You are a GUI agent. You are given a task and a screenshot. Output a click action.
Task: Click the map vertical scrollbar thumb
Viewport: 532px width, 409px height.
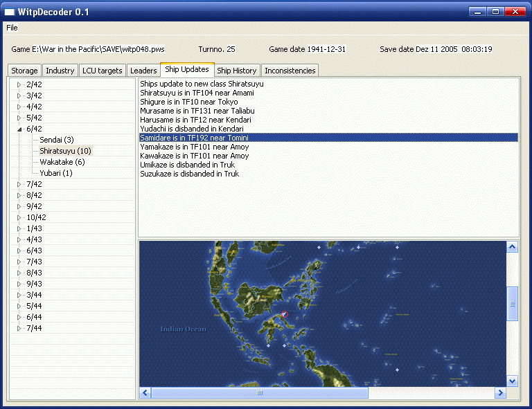[x=513, y=303]
